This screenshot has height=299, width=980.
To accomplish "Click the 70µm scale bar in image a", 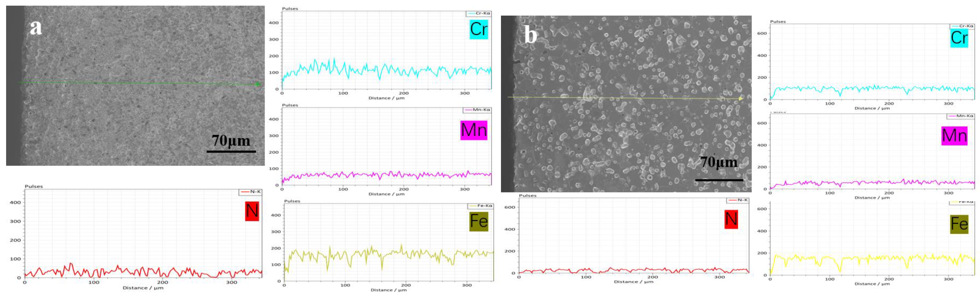I will pos(231,151).
